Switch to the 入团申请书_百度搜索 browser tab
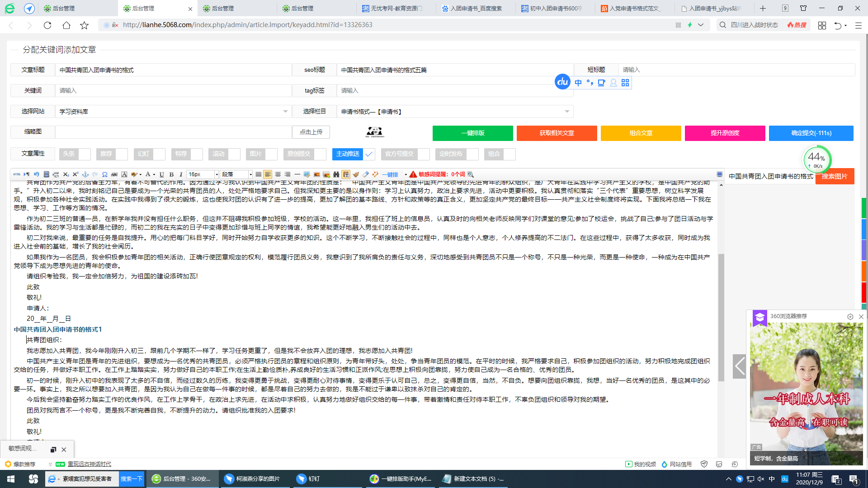The image size is (868, 488). (474, 8)
